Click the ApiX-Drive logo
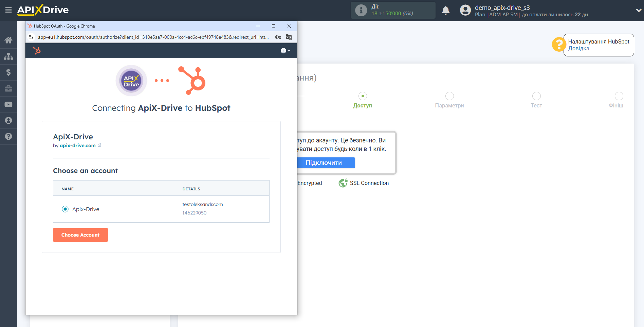Image resolution: width=644 pixels, height=327 pixels. [x=43, y=10]
